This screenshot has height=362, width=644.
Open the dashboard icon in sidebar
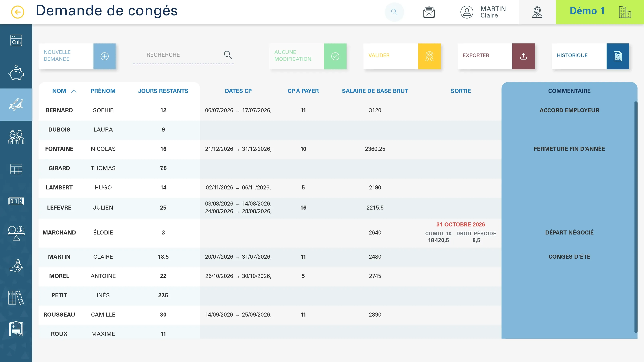(16, 40)
